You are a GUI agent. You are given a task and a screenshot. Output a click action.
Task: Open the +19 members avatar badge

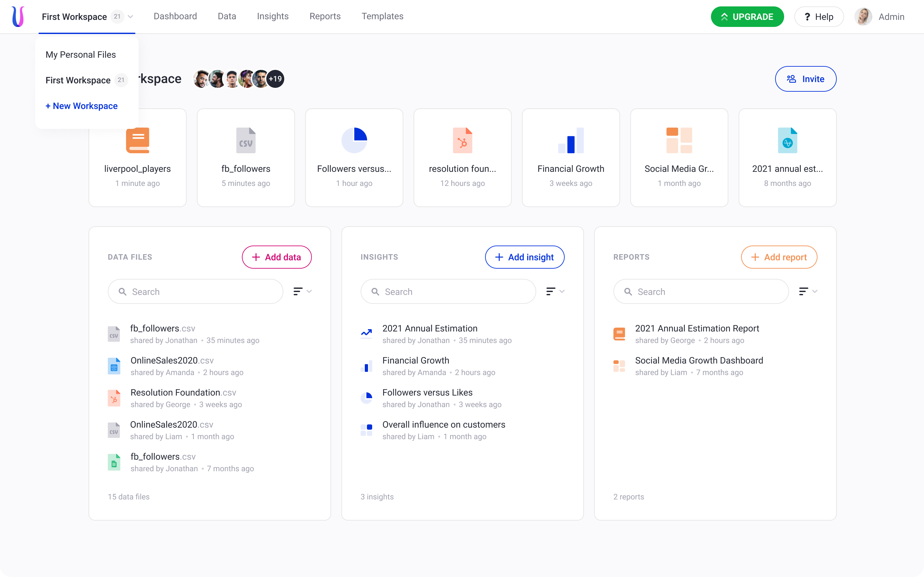[x=275, y=79]
